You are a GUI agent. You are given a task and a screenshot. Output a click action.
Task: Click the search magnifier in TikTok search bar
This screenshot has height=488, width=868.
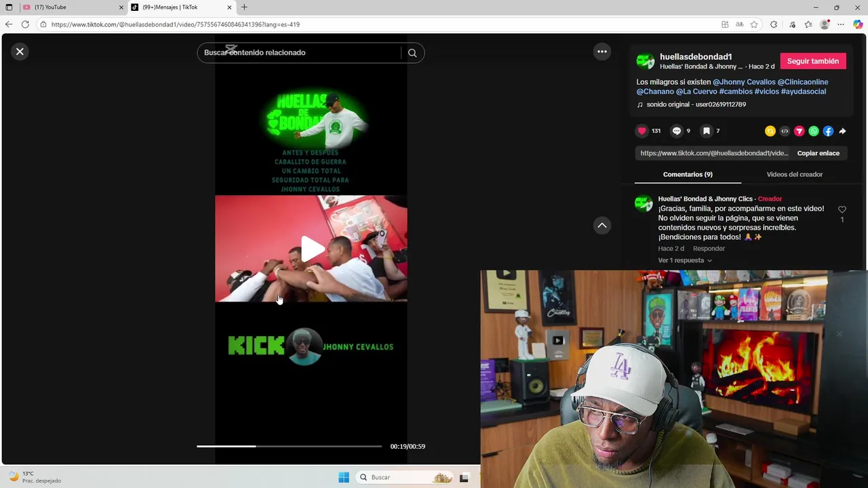coord(412,53)
